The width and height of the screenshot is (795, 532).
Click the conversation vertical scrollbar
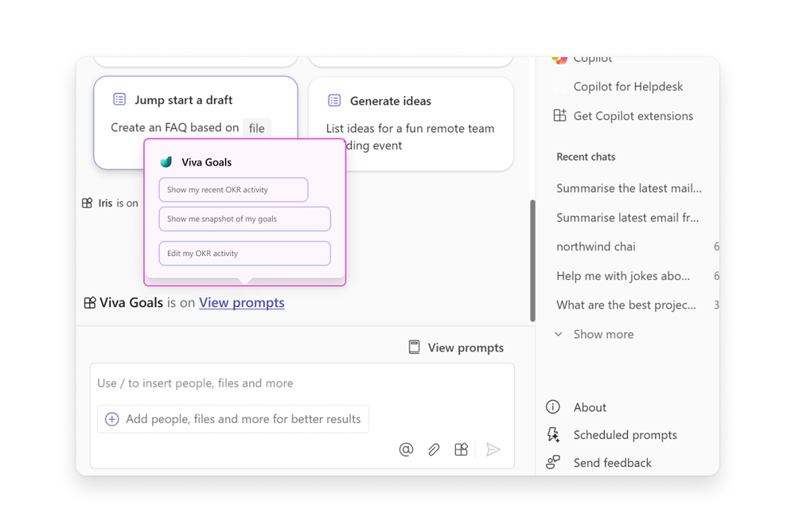(x=532, y=260)
